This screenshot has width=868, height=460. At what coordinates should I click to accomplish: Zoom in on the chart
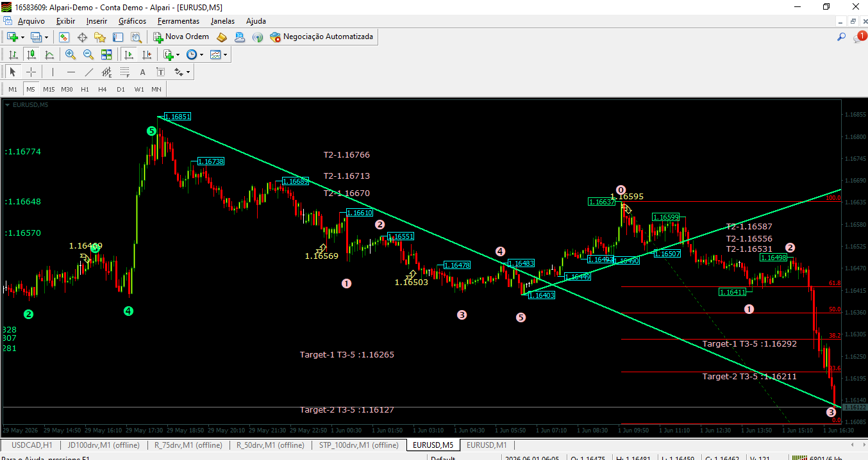[x=71, y=54]
